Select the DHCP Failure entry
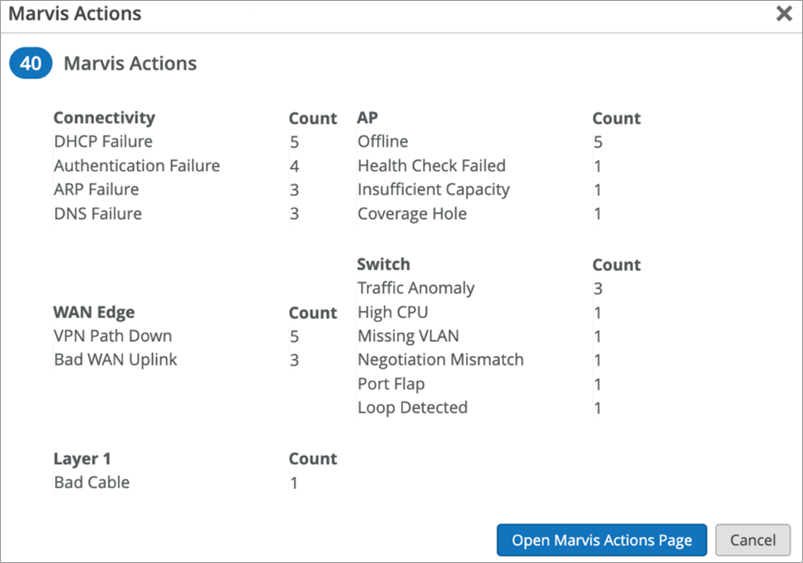 tap(103, 142)
